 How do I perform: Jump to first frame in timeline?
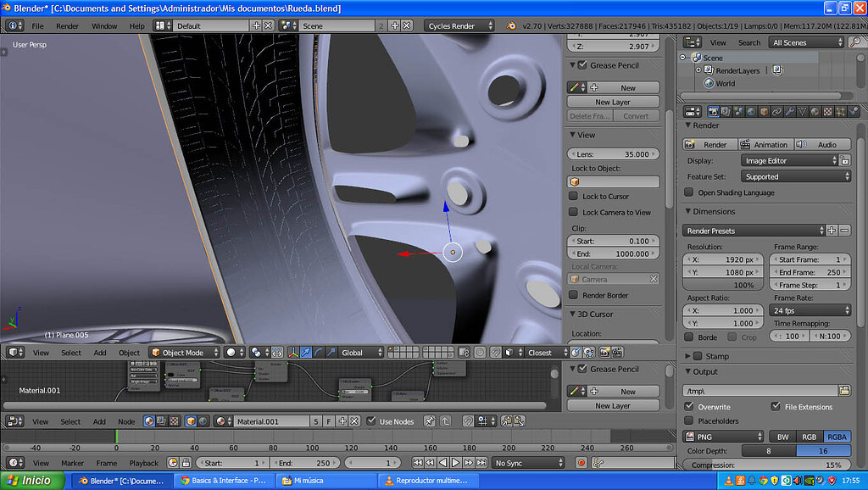point(417,463)
